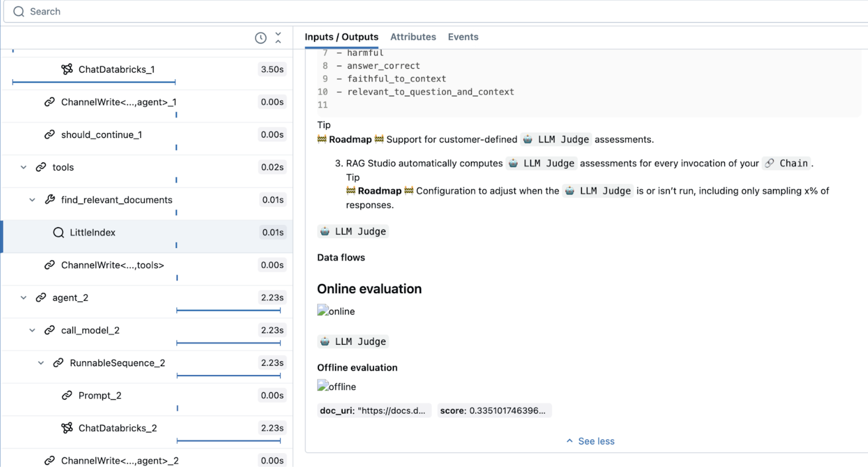This screenshot has width=868, height=468.
Task: Click the ChatDatabricks_1 model icon
Action: (67, 69)
